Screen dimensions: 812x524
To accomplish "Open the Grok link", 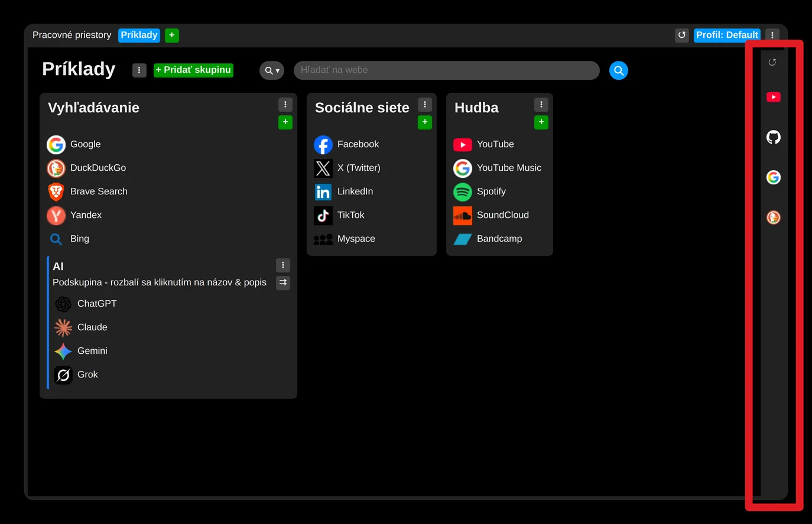I will pyautogui.click(x=76, y=375).
